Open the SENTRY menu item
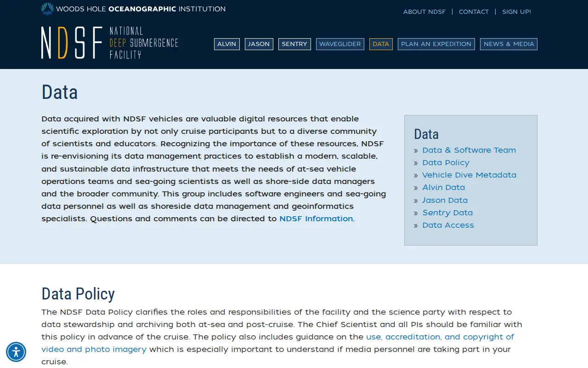Viewport: 588px width, 368px height. [294, 44]
